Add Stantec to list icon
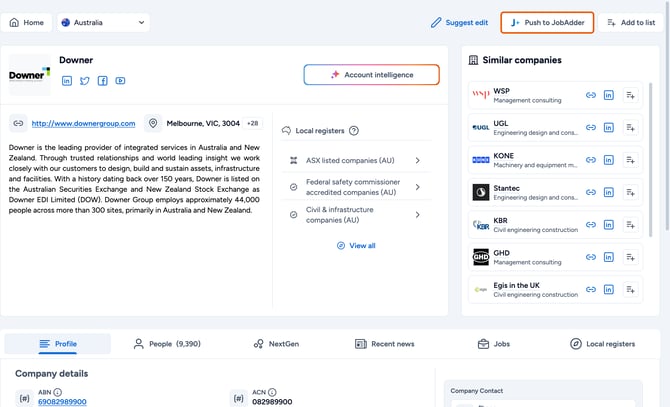 coord(630,193)
